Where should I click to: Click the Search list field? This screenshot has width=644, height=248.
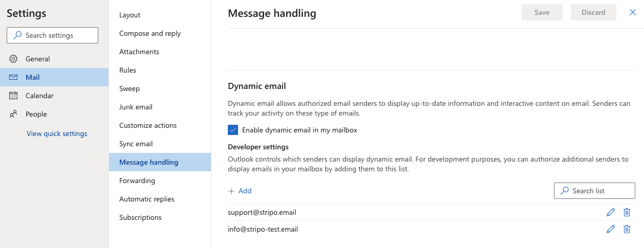coord(594,191)
